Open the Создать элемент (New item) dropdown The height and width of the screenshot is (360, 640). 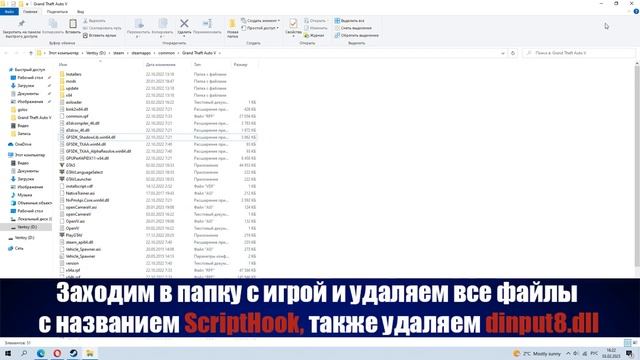[x=260, y=20]
